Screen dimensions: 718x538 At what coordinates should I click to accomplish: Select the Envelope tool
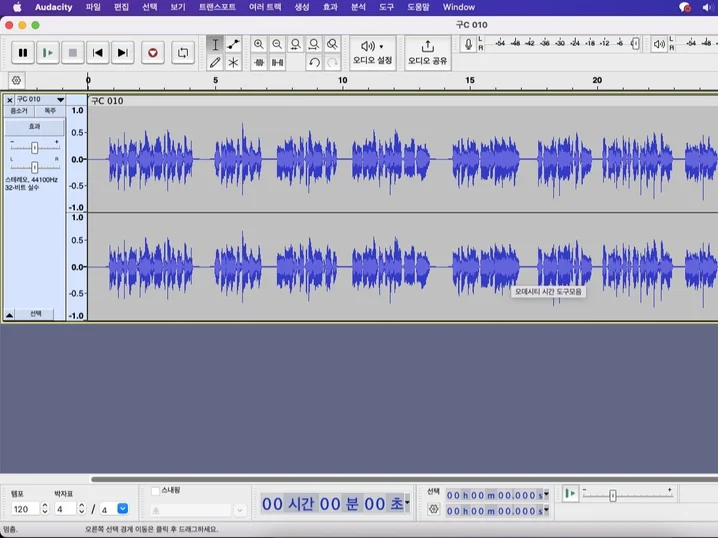pos(233,44)
